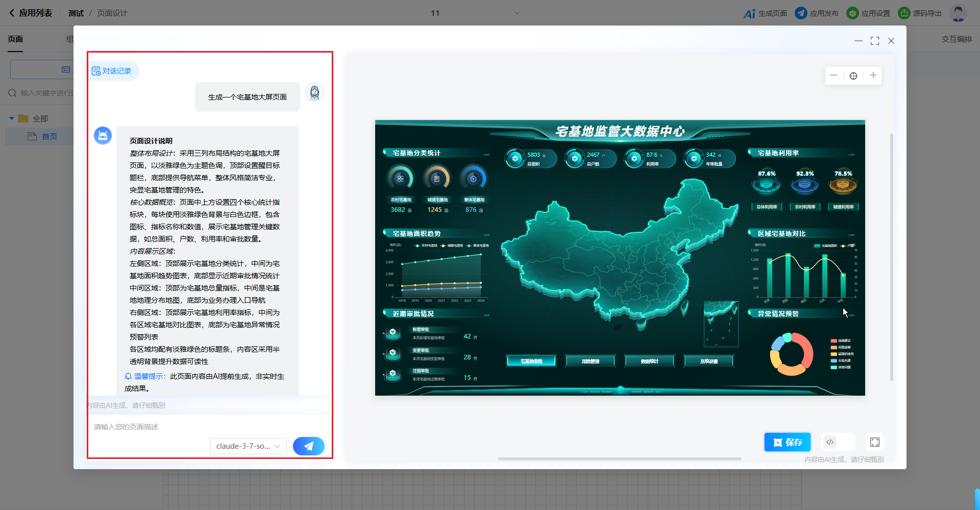This screenshot has height=510, width=980.
Task: Open the claude-3-7 model dropdown
Action: coord(248,446)
